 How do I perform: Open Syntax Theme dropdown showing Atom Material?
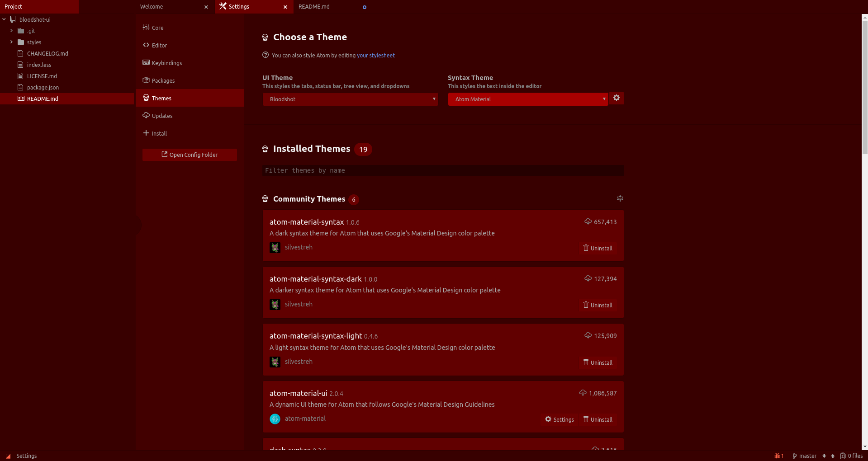(528, 99)
